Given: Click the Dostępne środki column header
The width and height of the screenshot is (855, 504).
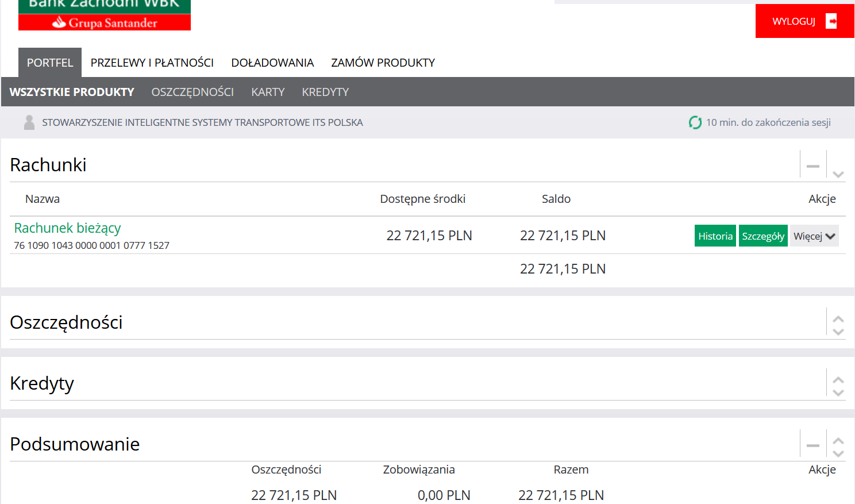Looking at the screenshot, I should click(423, 199).
